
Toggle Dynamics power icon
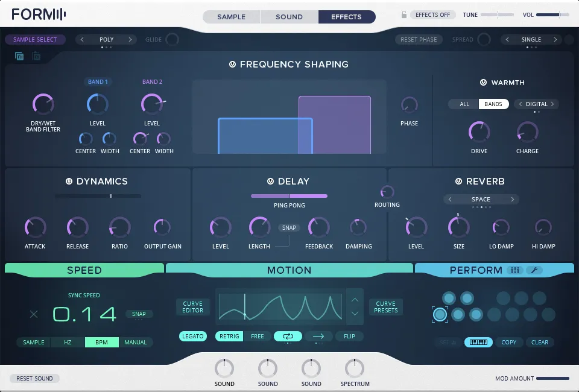coord(69,182)
